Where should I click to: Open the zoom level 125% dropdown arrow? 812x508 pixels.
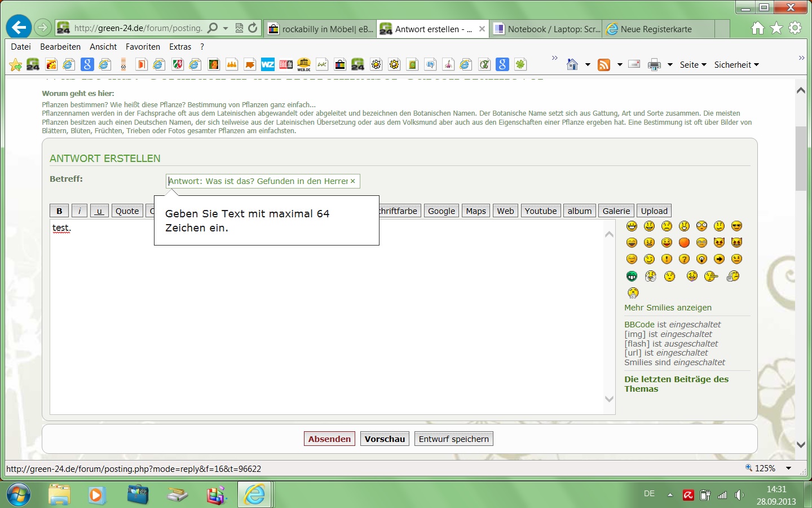coord(789,468)
